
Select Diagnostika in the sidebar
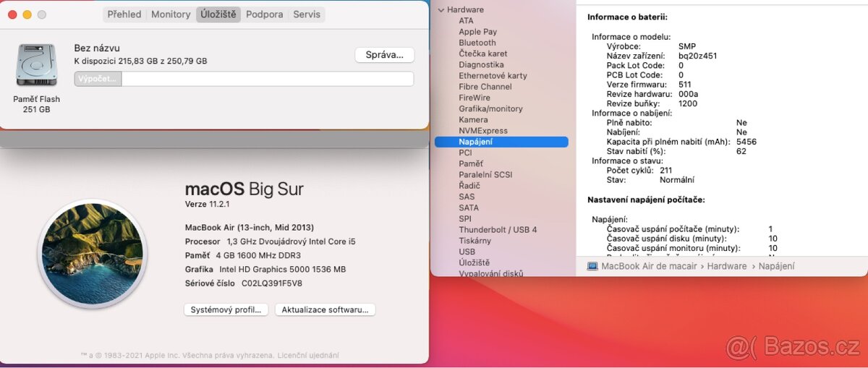481,64
